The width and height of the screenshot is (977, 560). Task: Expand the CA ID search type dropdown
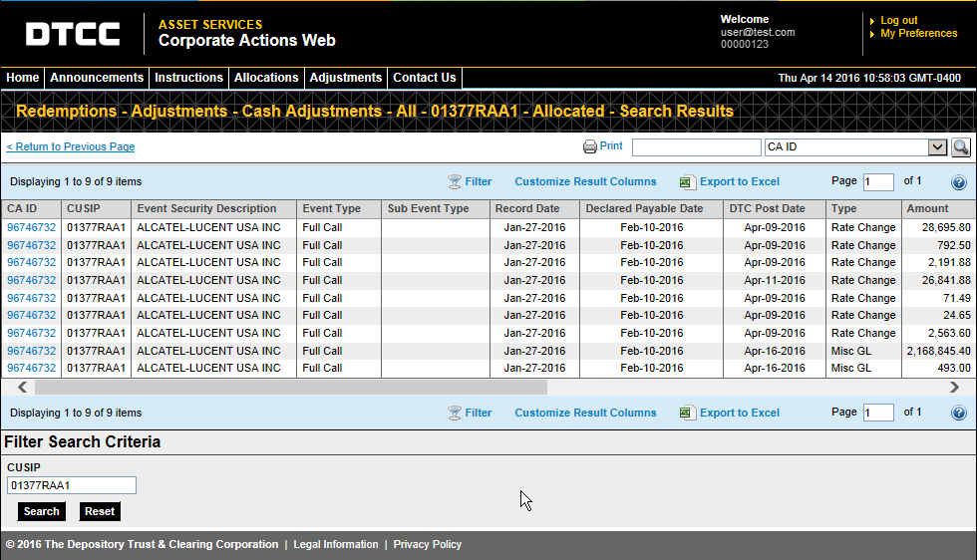pos(937,147)
